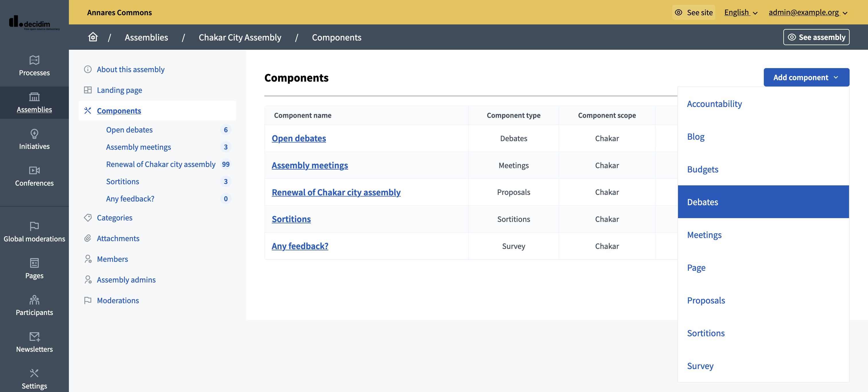
Task: Select the Assemblies sidebar icon
Action: pyautogui.click(x=34, y=97)
